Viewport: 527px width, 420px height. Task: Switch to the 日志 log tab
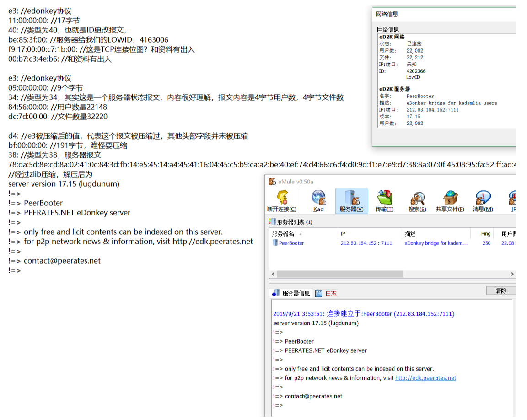(326, 293)
